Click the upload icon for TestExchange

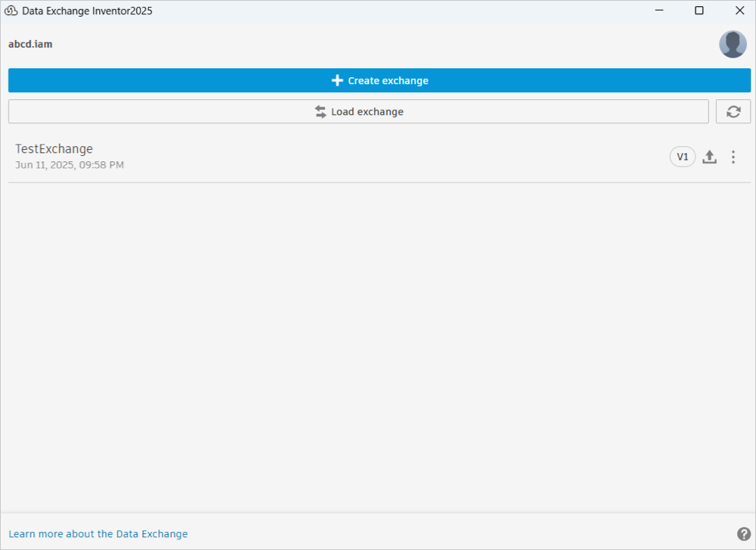(709, 157)
